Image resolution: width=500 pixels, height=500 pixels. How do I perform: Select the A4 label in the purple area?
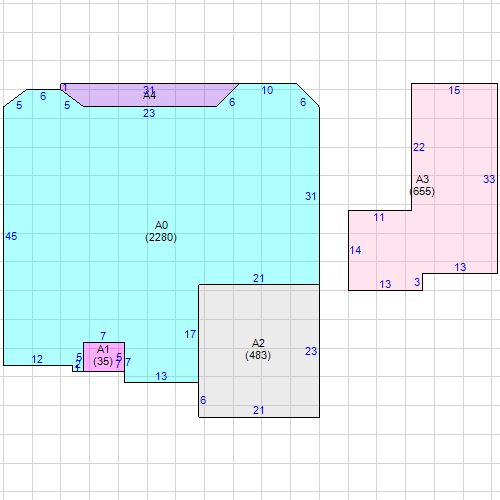[149, 96]
